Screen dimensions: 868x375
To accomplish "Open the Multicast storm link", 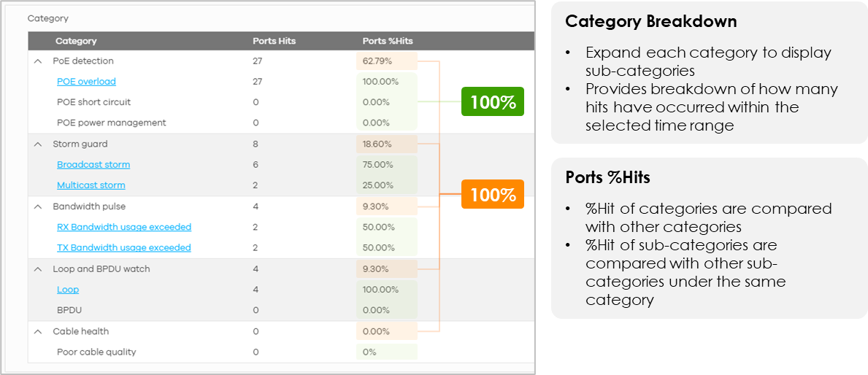I will (x=91, y=185).
